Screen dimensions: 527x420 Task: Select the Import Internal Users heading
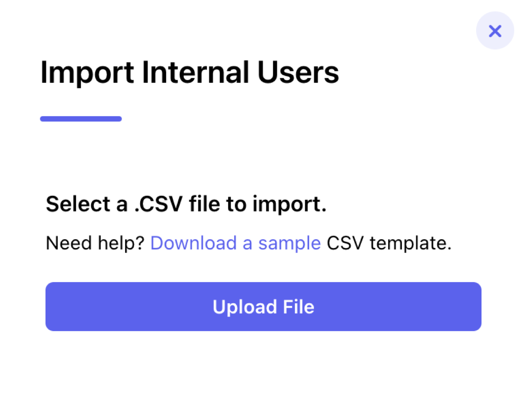tap(190, 73)
